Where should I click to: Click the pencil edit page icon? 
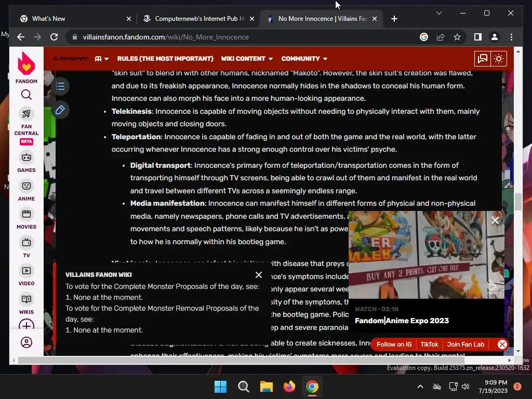click(60, 110)
